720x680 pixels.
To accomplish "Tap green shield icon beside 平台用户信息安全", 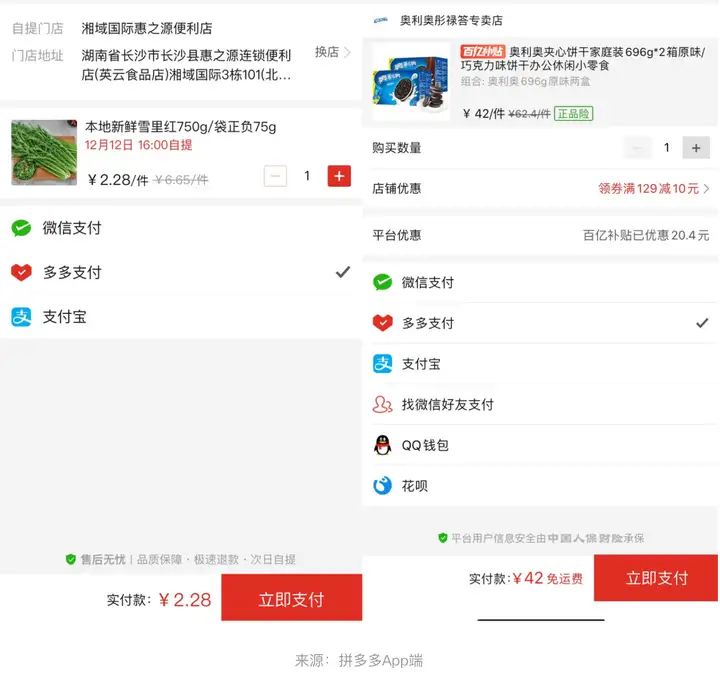I will tap(443, 538).
